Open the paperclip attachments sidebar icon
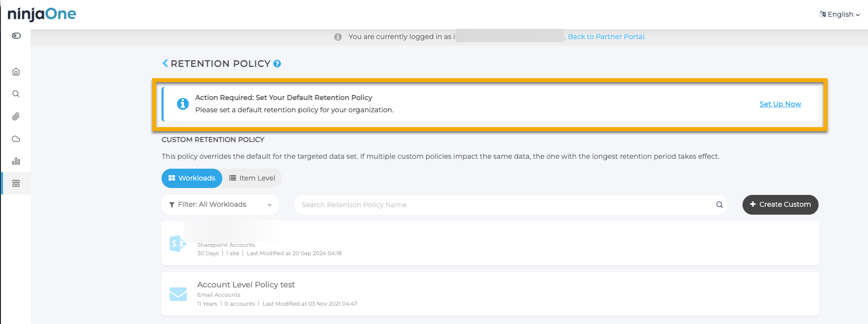Screen dimensions: 868x324 pyautogui.click(x=16, y=116)
